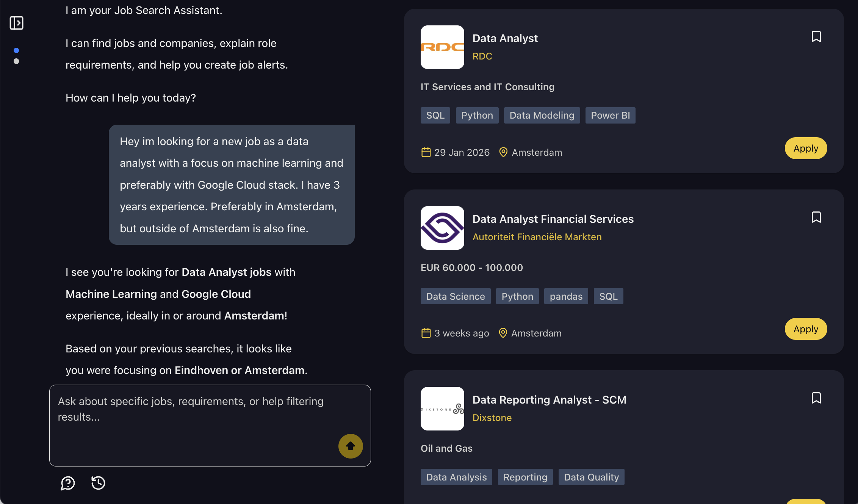Bookmark the Data Analyst Financial Services job
The height and width of the screenshot is (504, 858).
[x=816, y=218]
